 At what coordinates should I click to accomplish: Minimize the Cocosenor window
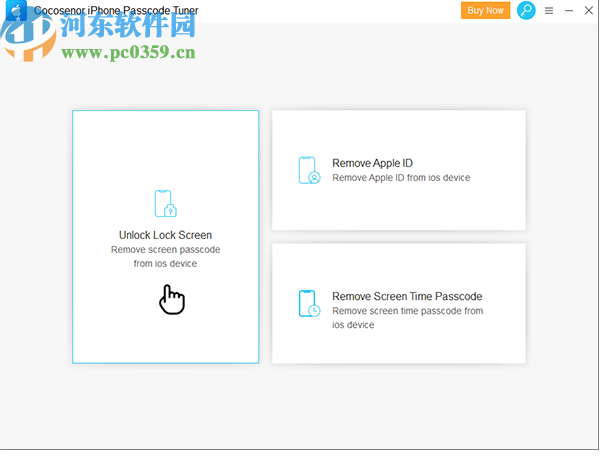tap(569, 10)
